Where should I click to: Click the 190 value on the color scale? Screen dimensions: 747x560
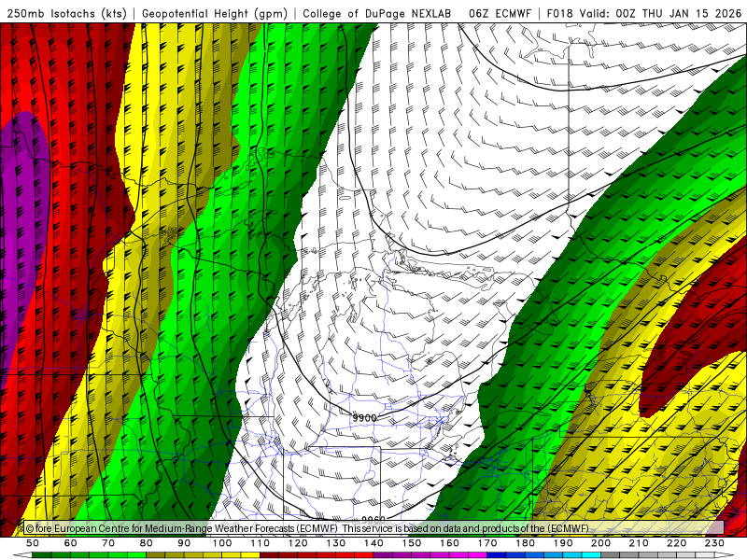click(x=563, y=543)
